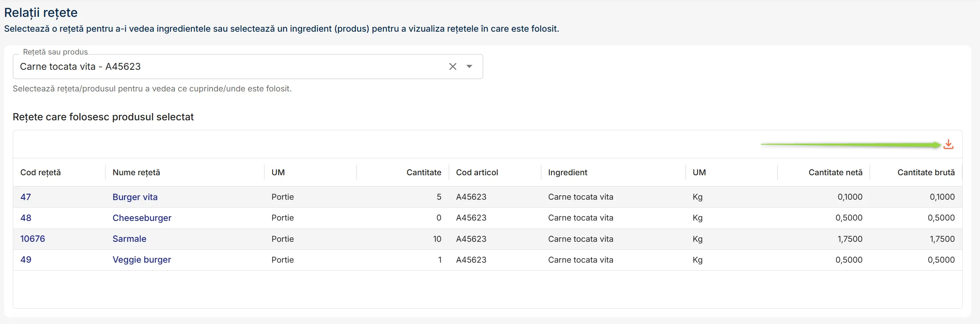Sort by Cantitate column header
The width and height of the screenshot is (980, 324).
424,172
